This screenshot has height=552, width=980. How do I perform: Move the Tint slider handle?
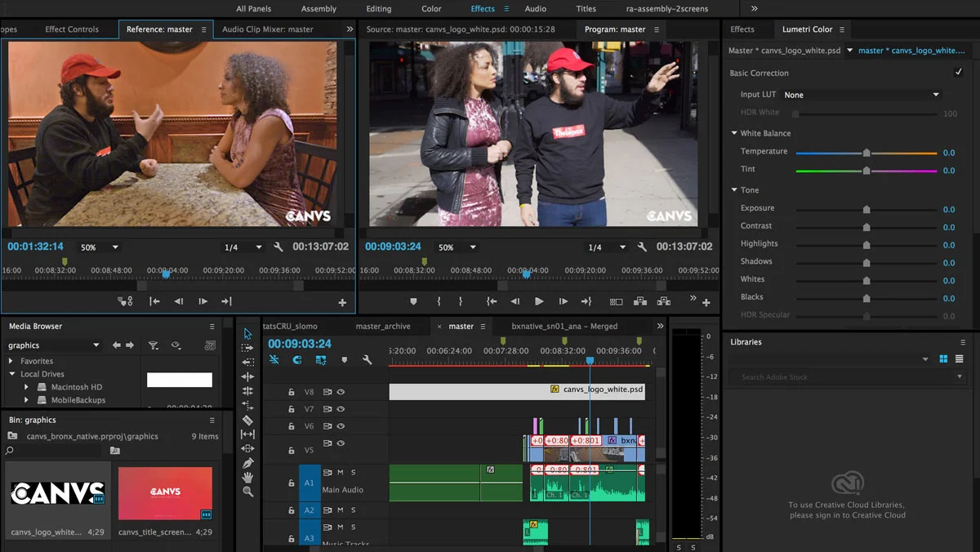coord(866,171)
